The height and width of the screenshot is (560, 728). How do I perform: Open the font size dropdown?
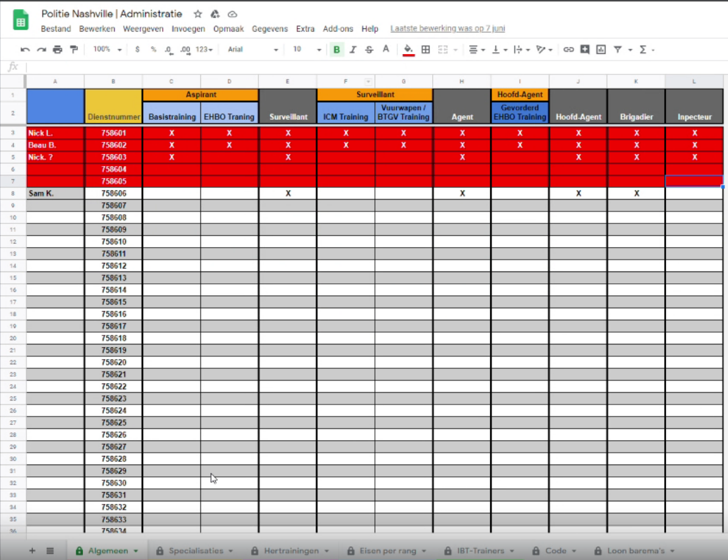pyautogui.click(x=307, y=49)
